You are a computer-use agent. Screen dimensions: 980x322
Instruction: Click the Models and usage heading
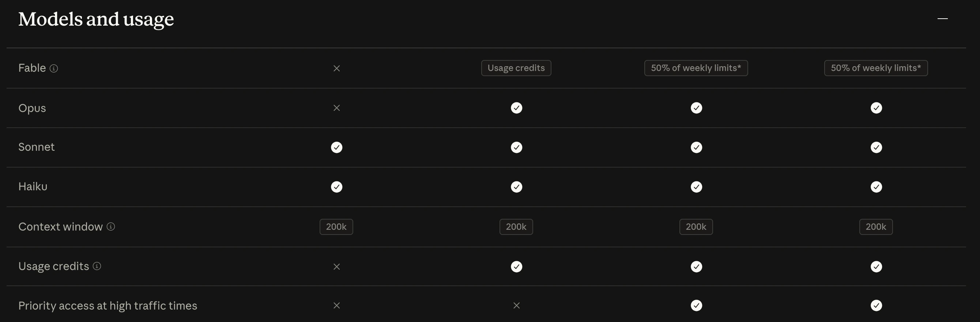pos(96,19)
